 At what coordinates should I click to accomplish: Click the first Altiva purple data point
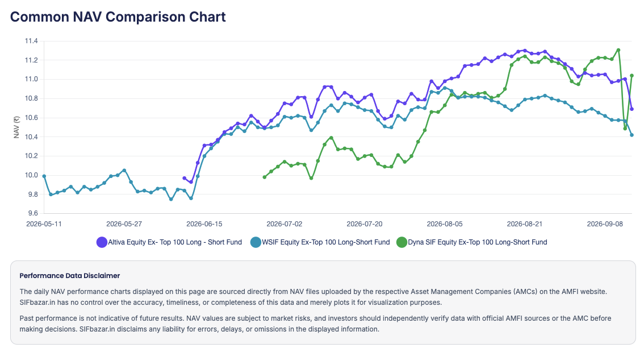(184, 178)
